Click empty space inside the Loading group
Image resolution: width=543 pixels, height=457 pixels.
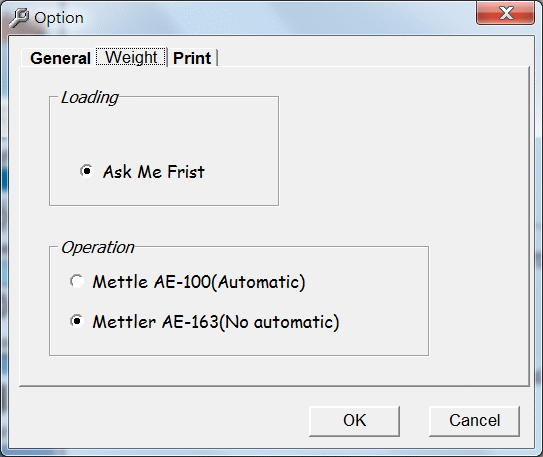163,132
